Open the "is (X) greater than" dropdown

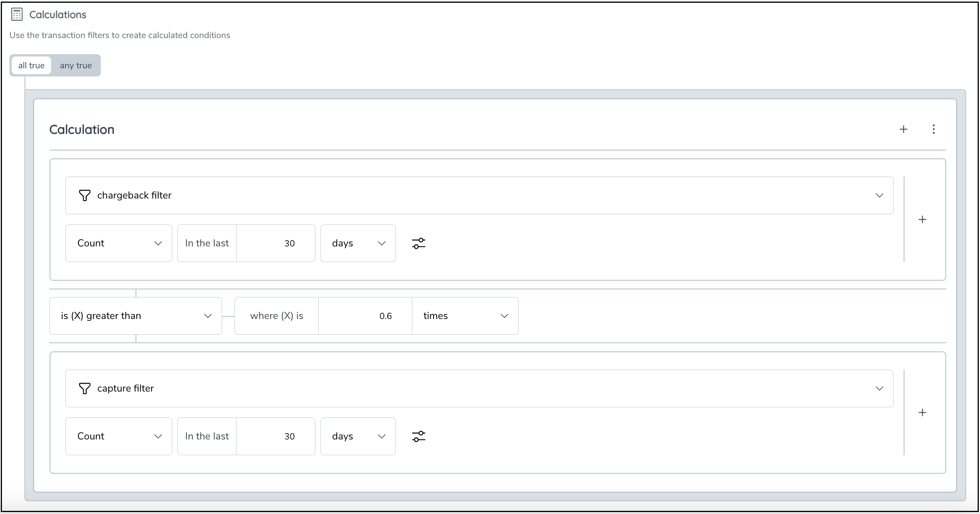coord(135,316)
